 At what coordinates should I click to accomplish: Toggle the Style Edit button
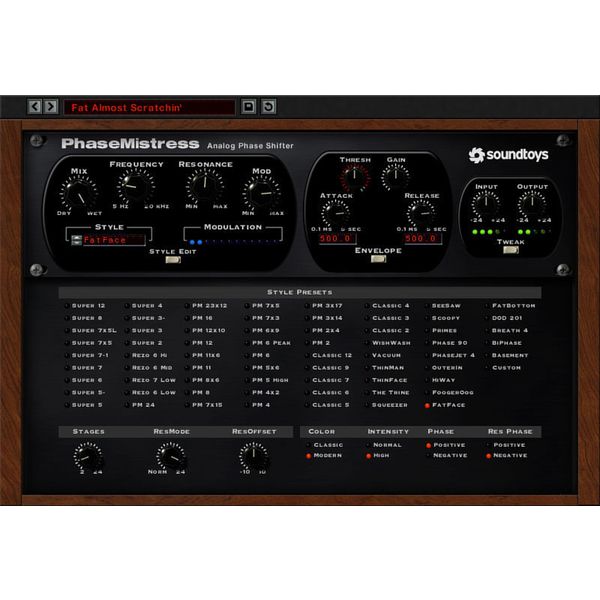tap(173, 260)
